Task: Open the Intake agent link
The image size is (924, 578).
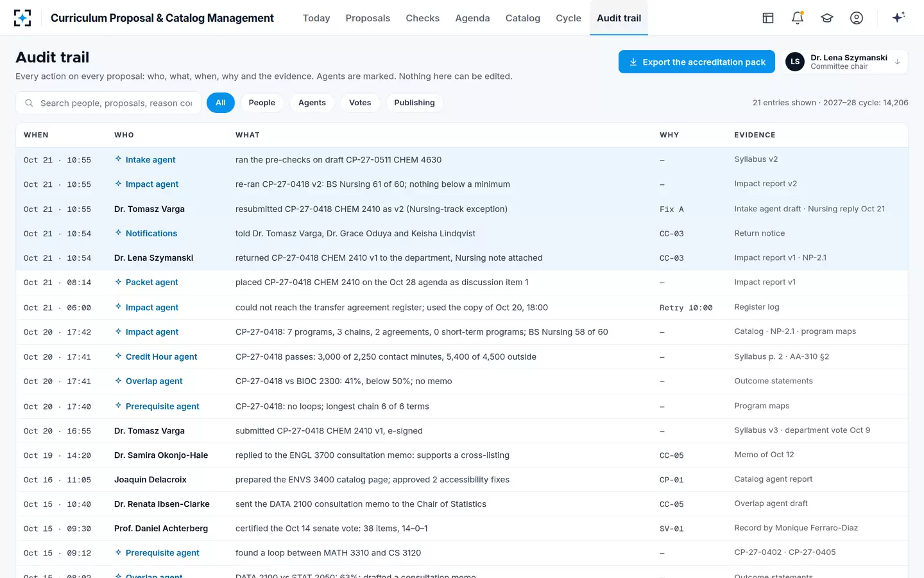Action: (151, 160)
